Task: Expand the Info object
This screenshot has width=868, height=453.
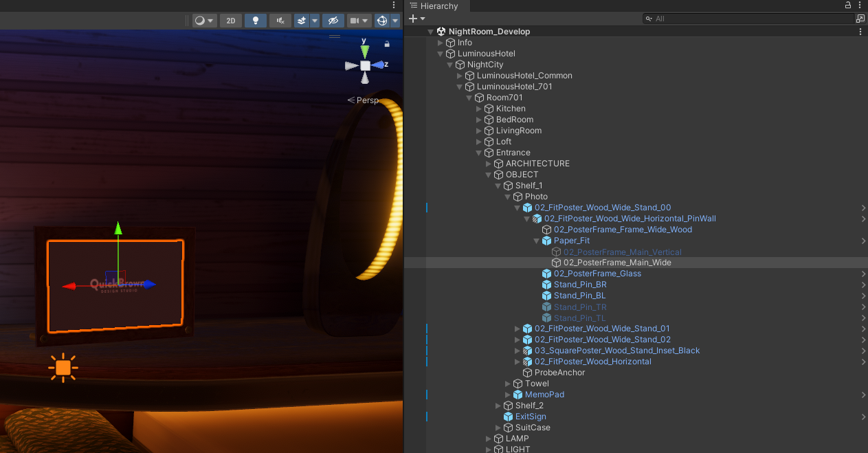Action: [x=441, y=43]
